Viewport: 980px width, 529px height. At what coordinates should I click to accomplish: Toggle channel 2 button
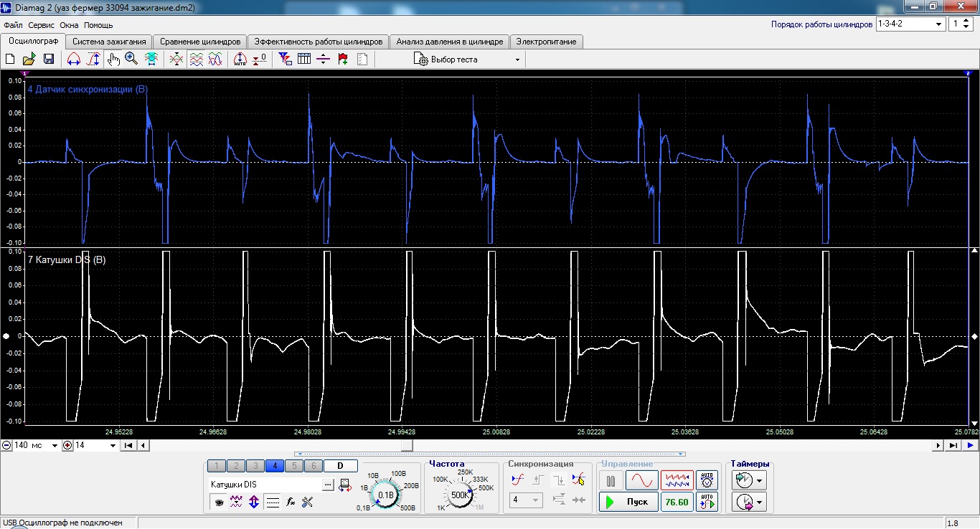tap(236, 466)
